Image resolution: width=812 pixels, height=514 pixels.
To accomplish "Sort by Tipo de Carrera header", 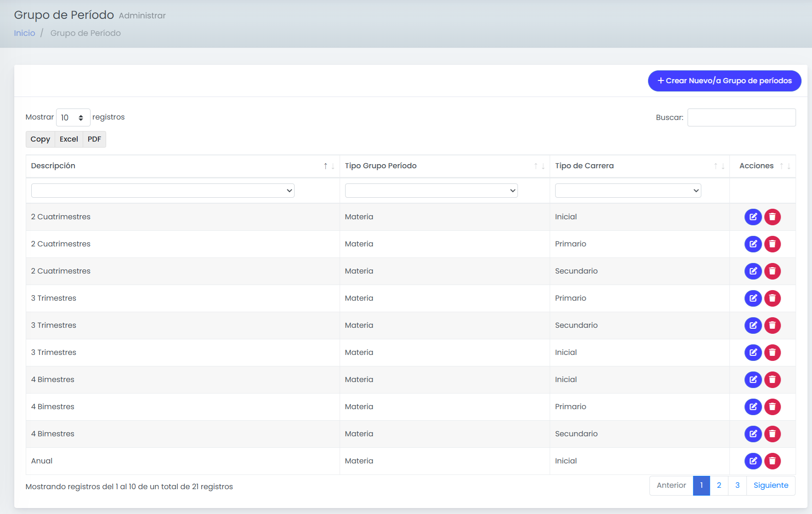I will click(x=640, y=166).
